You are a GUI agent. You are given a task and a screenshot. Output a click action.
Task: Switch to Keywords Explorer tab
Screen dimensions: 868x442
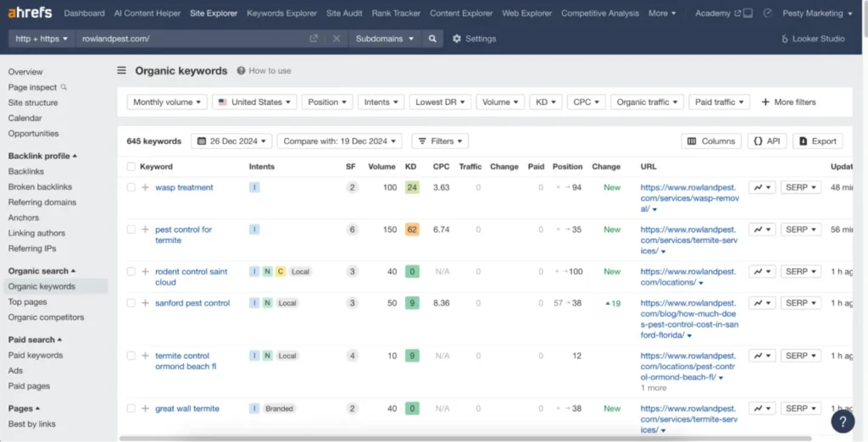(x=281, y=14)
